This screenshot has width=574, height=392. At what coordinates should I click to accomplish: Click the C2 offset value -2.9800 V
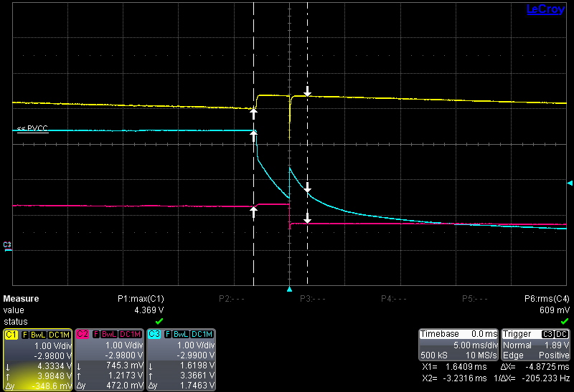click(x=124, y=355)
